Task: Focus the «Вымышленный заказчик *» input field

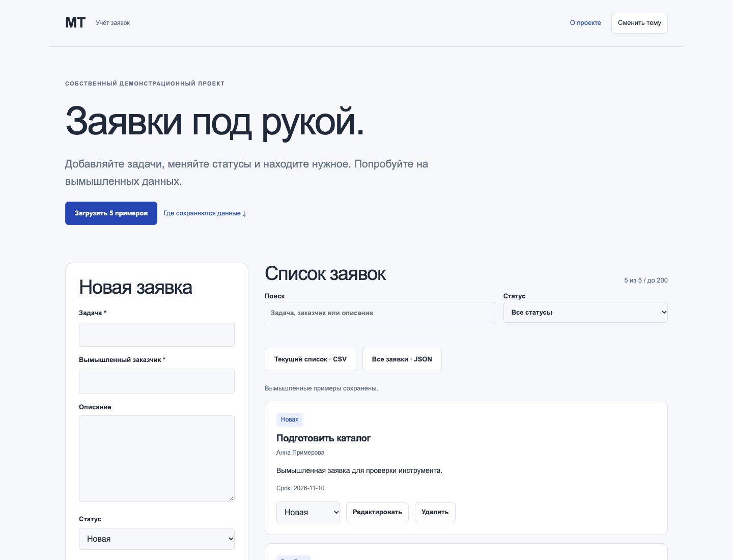Action: [157, 381]
